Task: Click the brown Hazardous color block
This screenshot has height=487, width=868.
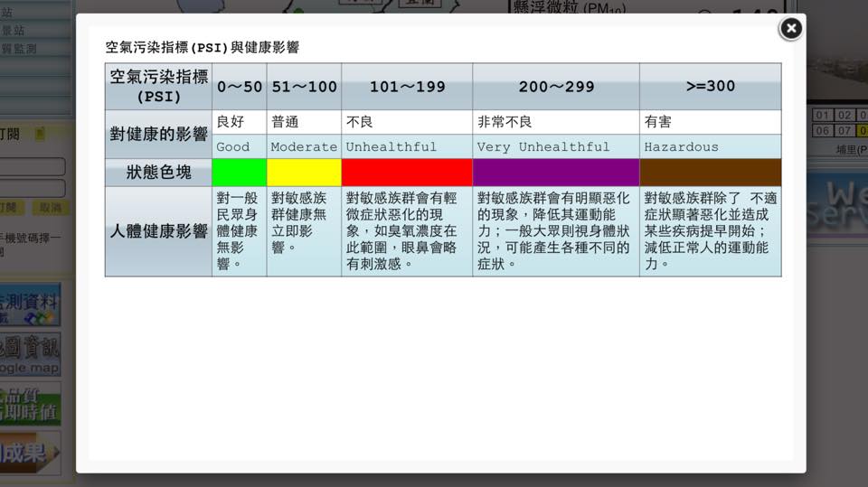Action: pos(710,173)
